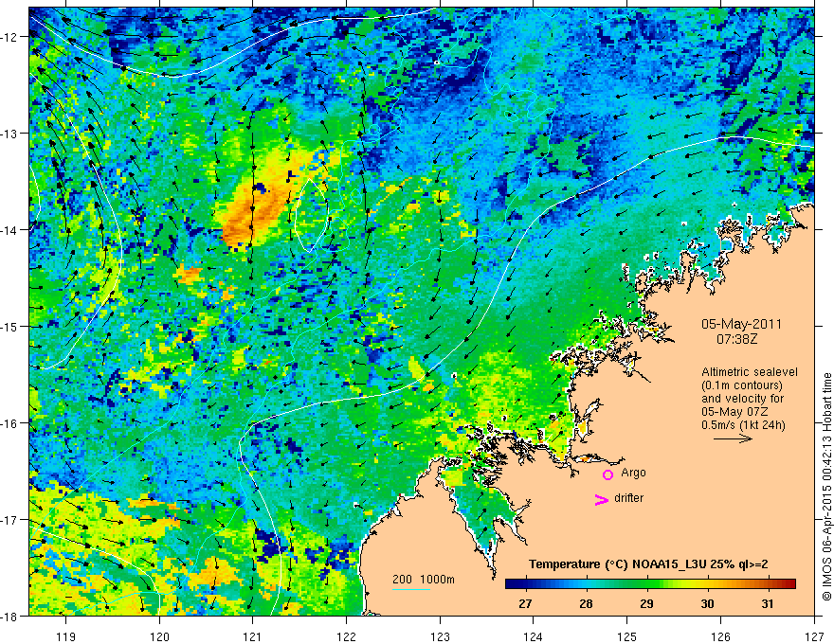Click the 122 longitude axis label

(x=346, y=636)
